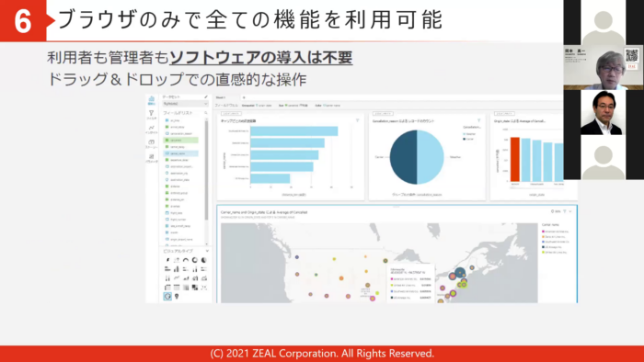Open the Insights line-chart sidebar icon
The height and width of the screenshot is (362, 644).
pyautogui.click(x=152, y=130)
